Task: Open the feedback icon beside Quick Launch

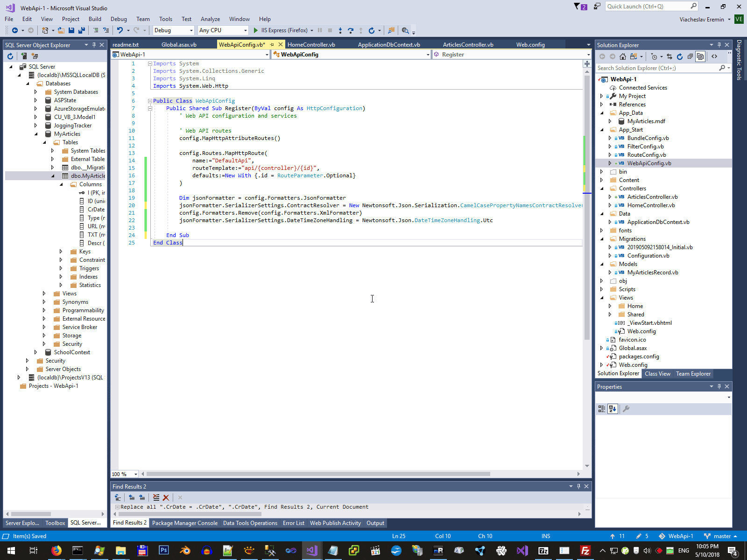Action: 597,7
